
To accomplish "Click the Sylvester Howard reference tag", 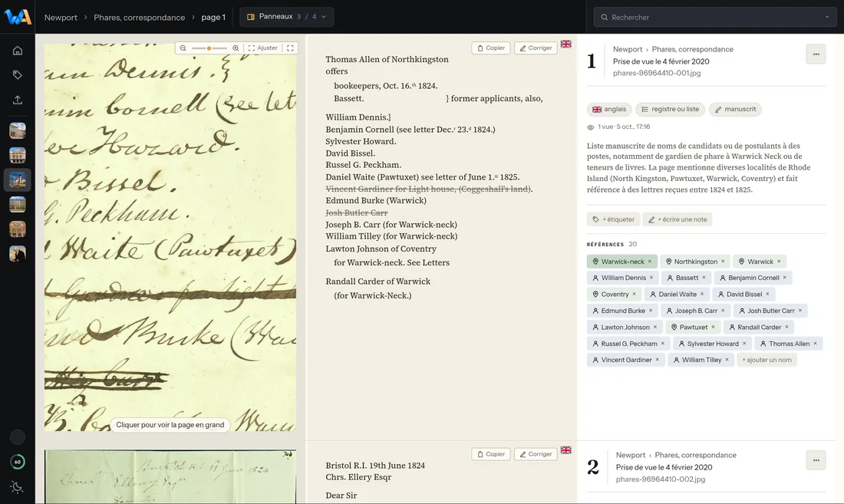I will pyautogui.click(x=712, y=344).
